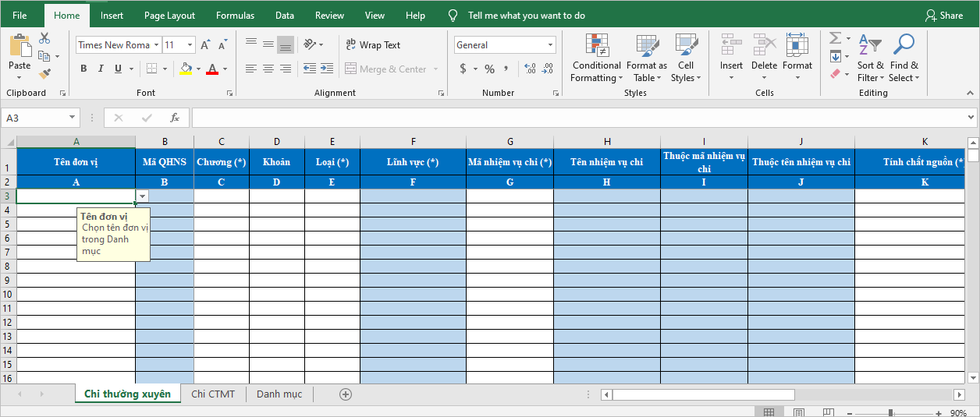Expand the General number format dropdown
This screenshot has width=980, height=417.
point(551,45)
